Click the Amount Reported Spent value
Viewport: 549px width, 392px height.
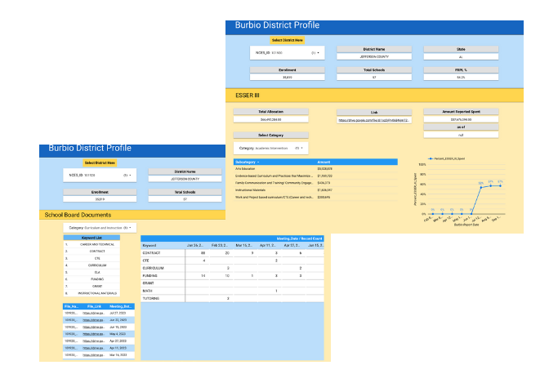tap(461, 119)
